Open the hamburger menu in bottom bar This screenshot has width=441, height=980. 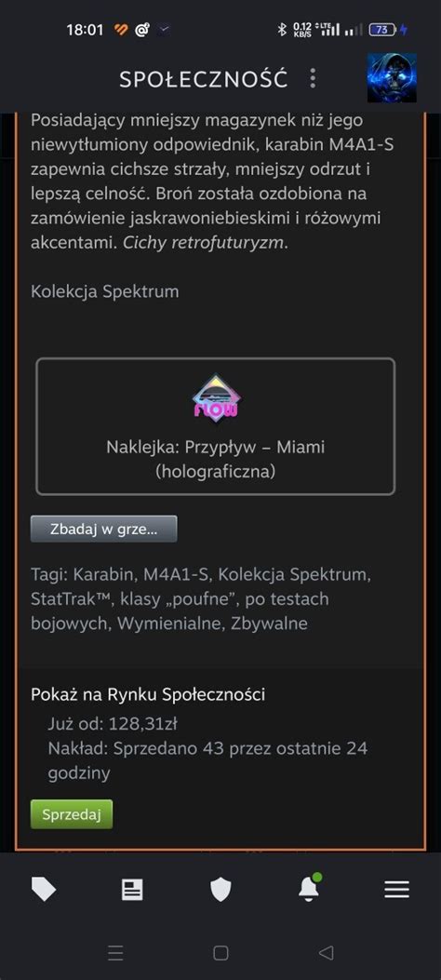(396, 889)
